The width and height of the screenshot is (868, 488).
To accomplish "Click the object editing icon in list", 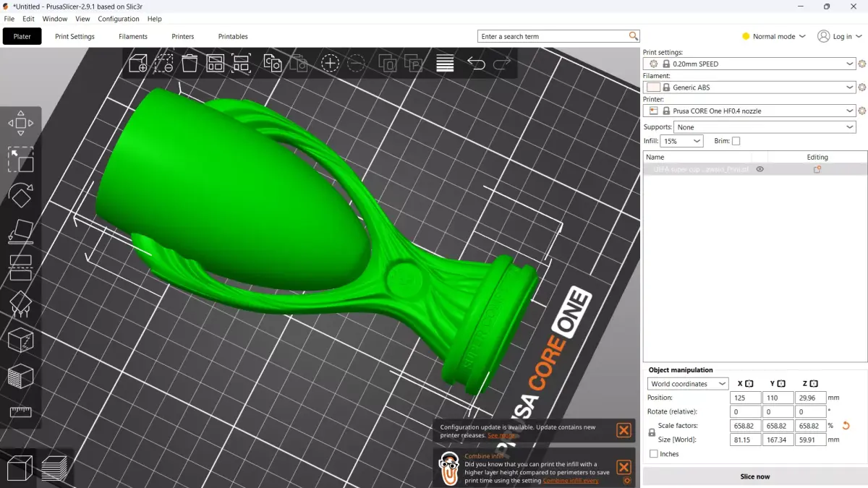I will [817, 169].
